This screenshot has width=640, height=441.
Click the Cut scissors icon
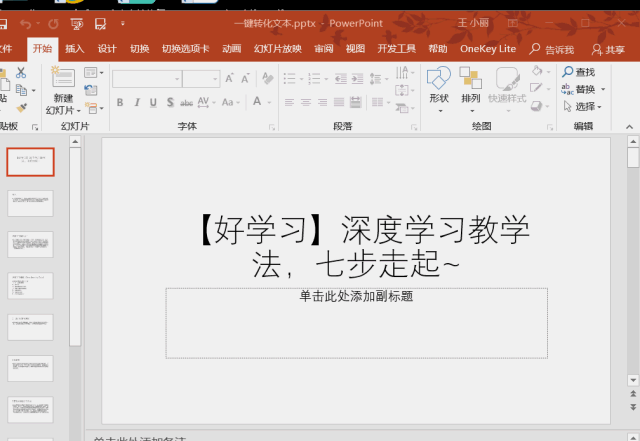pyautogui.click(x=20, y=73)
